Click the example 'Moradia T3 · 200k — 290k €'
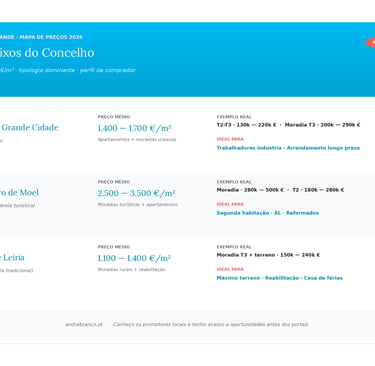This screenshot has height=366, width=375. (322, 125)
